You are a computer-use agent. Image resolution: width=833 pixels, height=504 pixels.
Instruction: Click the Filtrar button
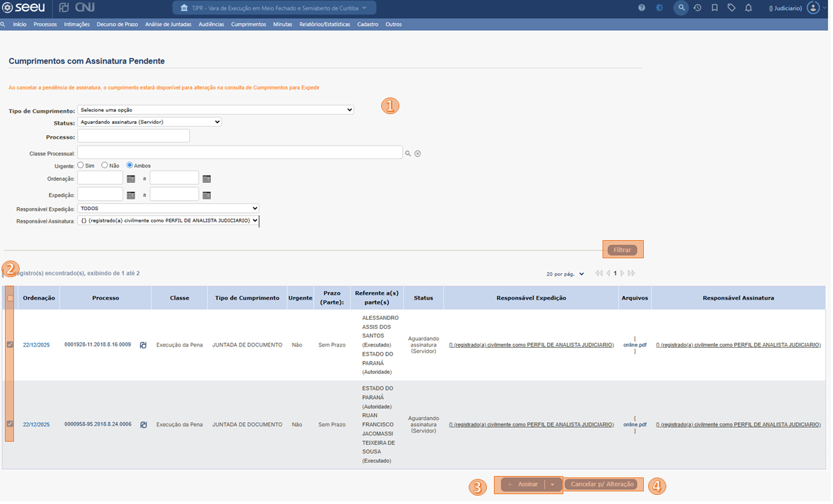(x=622, y=250)
